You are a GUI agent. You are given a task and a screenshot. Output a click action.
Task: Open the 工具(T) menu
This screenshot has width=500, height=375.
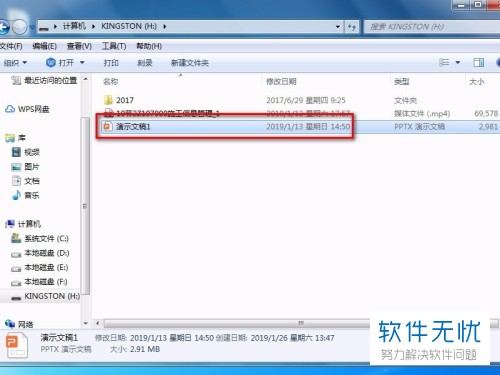pos(114,46)
